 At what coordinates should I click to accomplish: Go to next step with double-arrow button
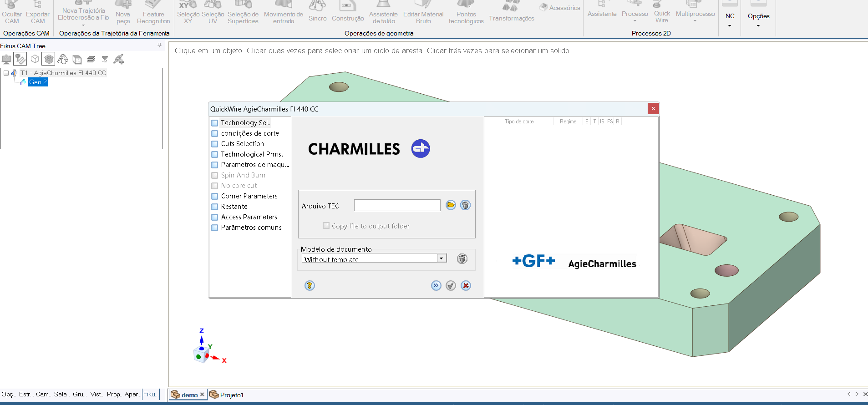point(436,286)
